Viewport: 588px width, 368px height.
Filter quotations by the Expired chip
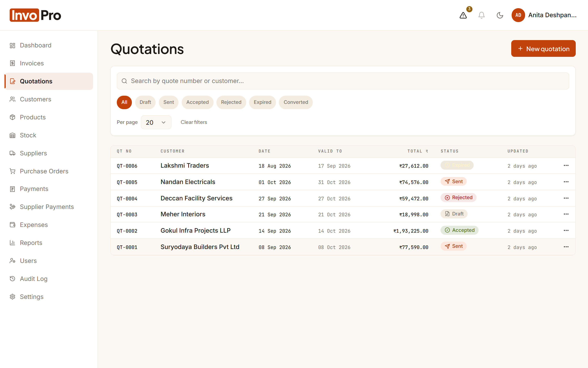click(x=262, y=102)
